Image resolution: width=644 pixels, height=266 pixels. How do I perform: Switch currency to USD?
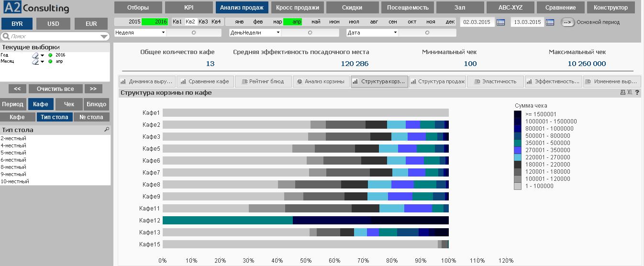(54, 24)
